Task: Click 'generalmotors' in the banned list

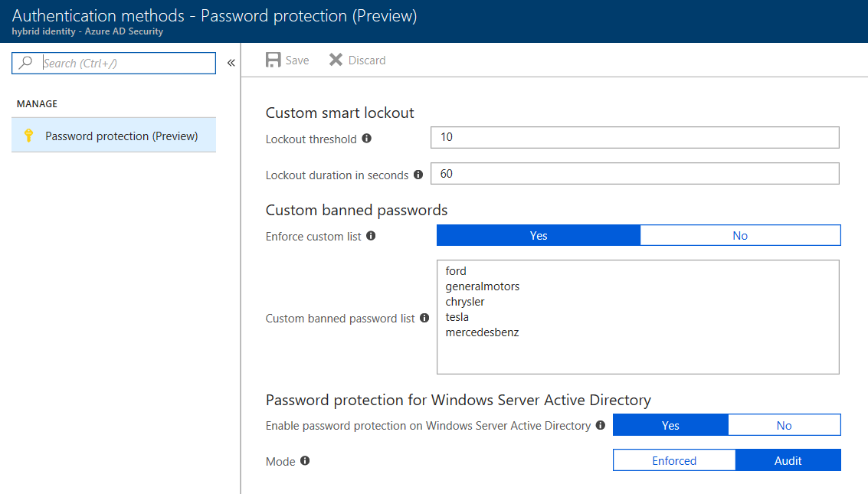Action: point(482,286)
